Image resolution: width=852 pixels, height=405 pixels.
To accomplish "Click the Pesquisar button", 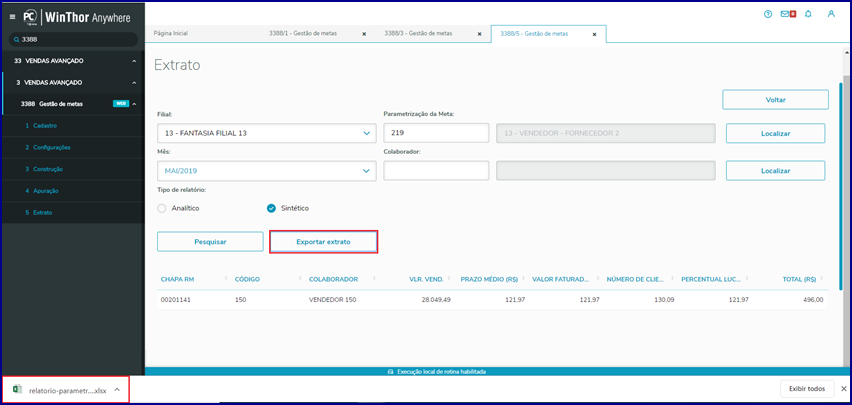I will 210,242.
